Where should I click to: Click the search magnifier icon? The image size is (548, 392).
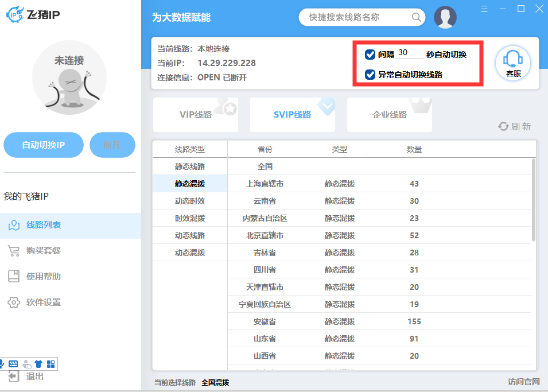[x=417, y=17]
